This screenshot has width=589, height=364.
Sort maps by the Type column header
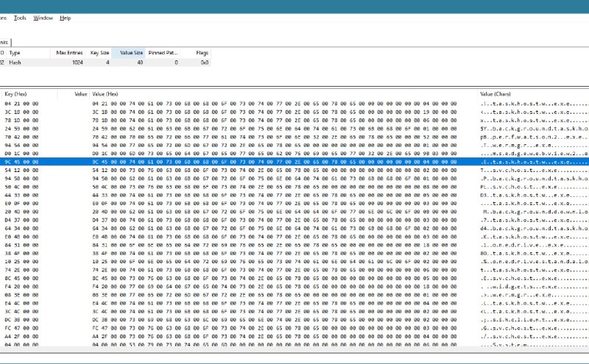[29, 53]
